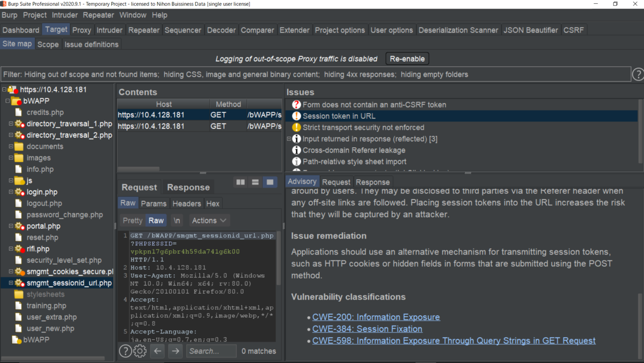
Task: Go to next search match arrow
Action: coord(175,351)
